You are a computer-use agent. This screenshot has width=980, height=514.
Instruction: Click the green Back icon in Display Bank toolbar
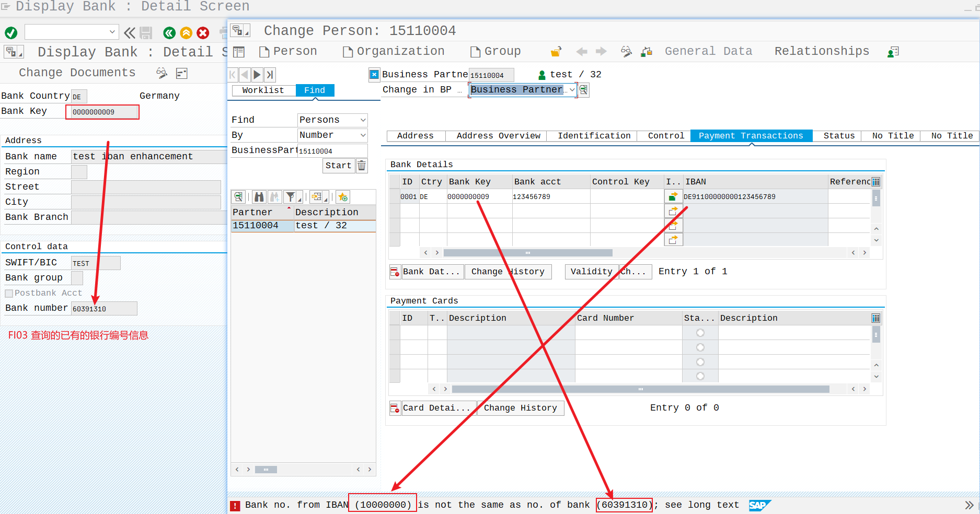(x=169, y=33)
